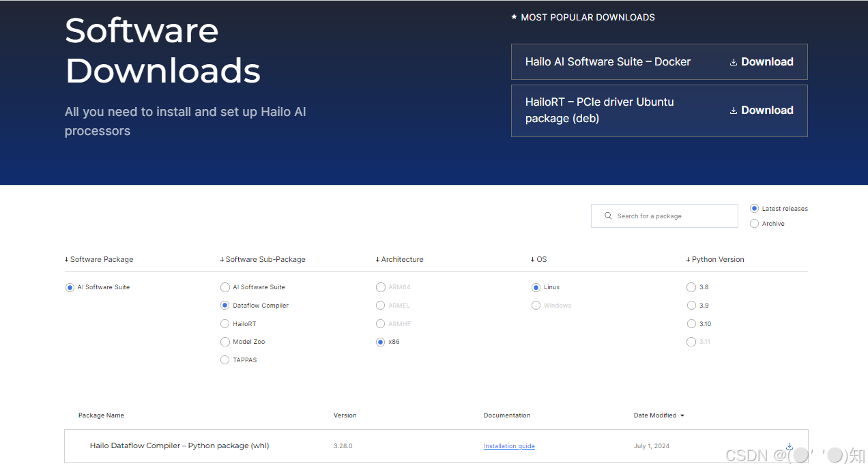Click the Package Name column header

pos(101,415)
